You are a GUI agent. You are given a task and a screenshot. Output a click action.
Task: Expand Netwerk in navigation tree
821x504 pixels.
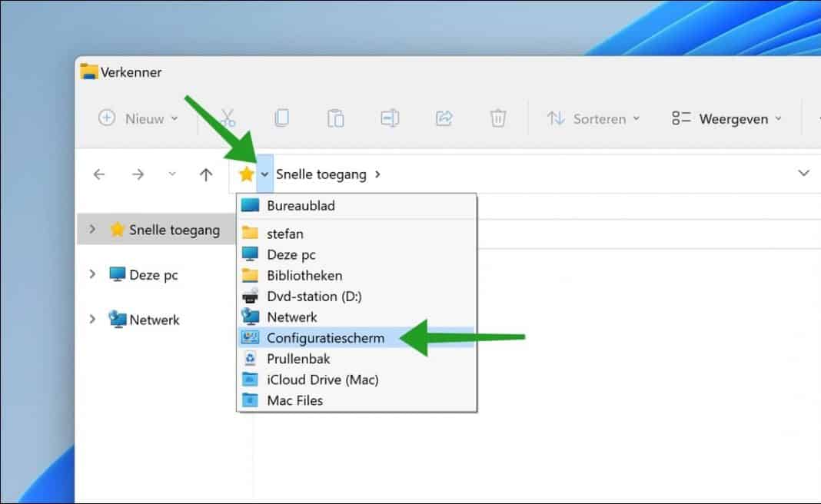[x=92, y=319]
